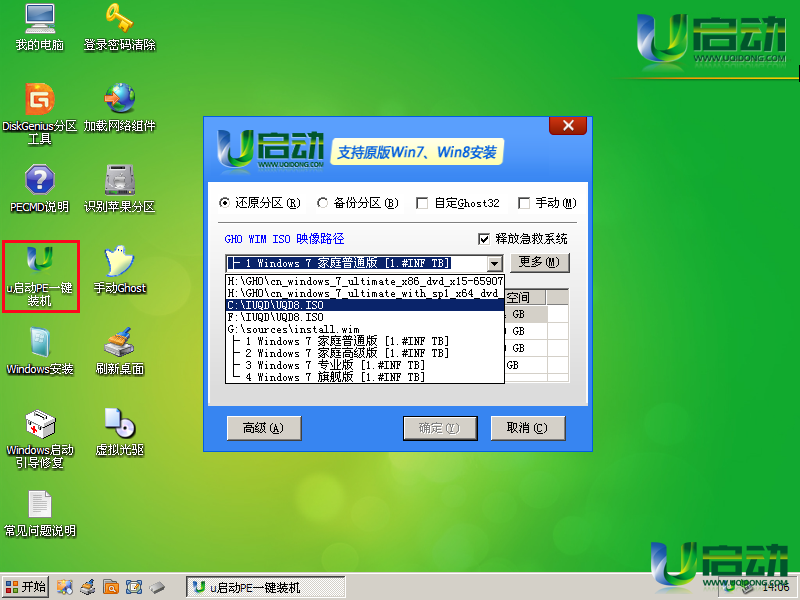This screenshot has width=800, height=600.
Task: Click the 取消(C) cancel button
Action: coord(528,428)
